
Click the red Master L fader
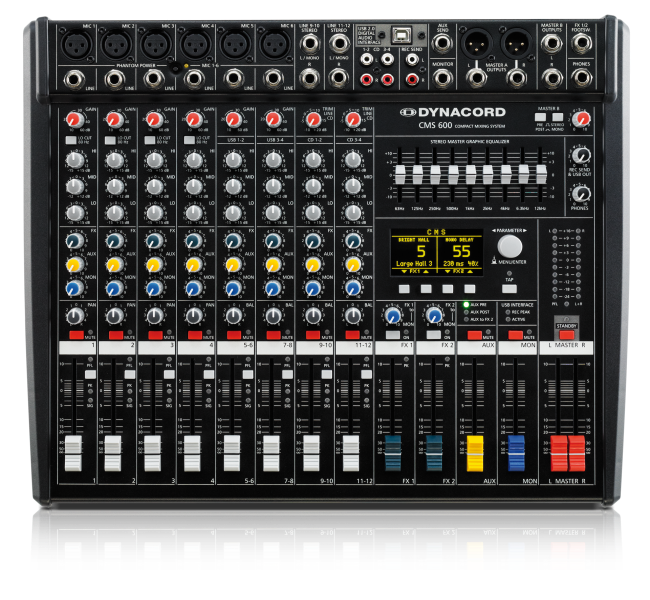point(558,453)
